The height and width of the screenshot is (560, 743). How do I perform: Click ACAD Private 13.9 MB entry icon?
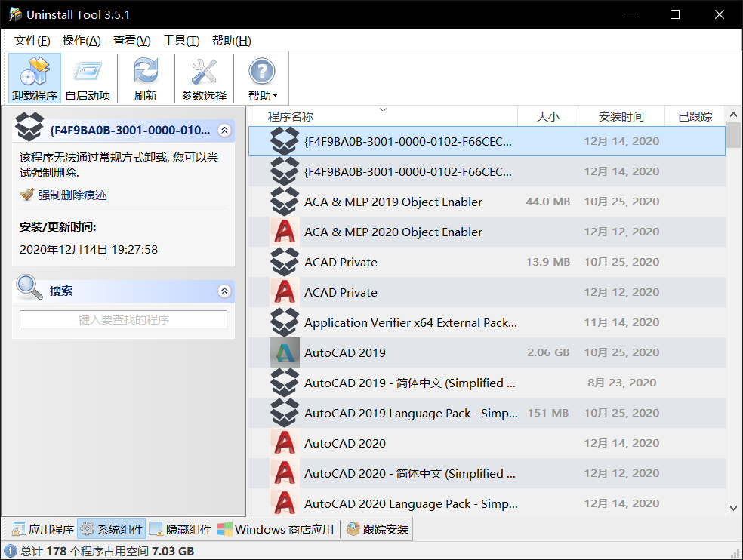(285, 262)
